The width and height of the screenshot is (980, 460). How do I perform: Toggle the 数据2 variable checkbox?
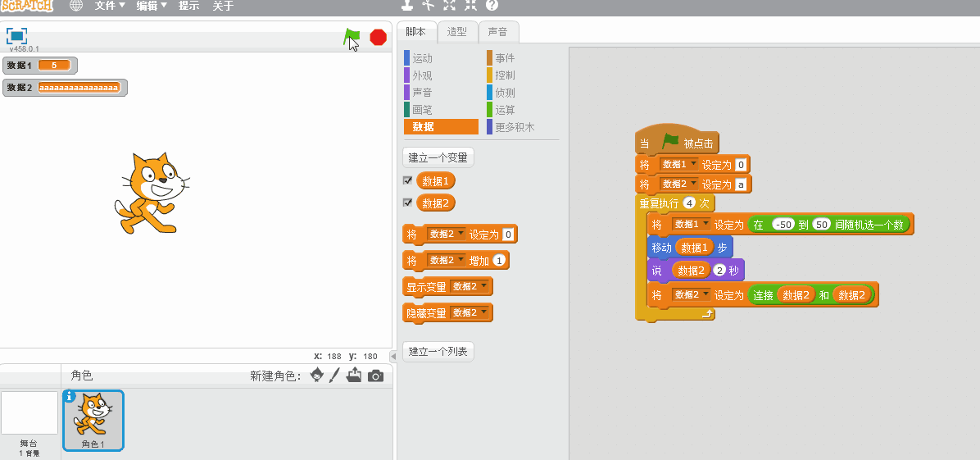coord(407,203)
